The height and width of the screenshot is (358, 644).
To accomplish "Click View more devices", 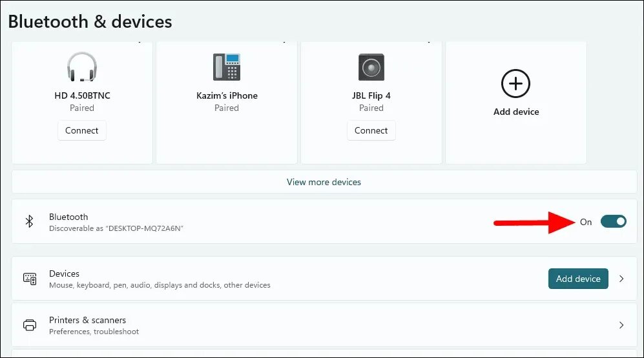I will 324,182.
